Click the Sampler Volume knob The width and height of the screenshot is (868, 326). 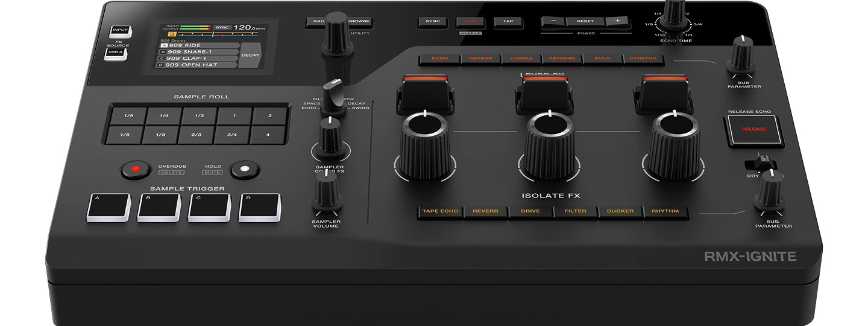coord(325,197)
